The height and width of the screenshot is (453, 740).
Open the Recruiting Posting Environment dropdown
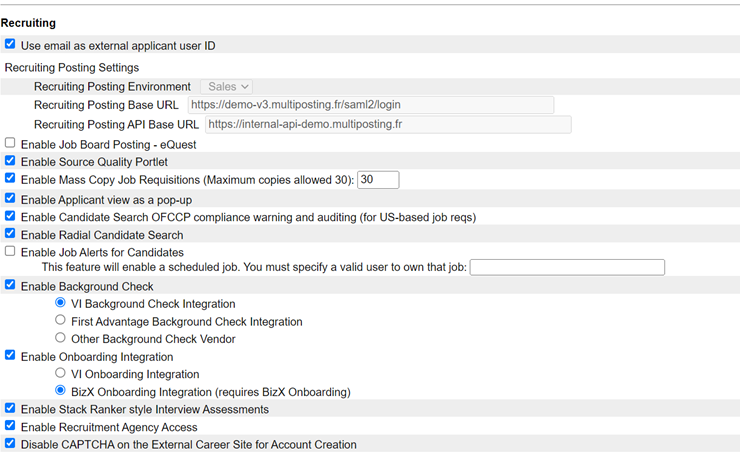tap(227, 87)
